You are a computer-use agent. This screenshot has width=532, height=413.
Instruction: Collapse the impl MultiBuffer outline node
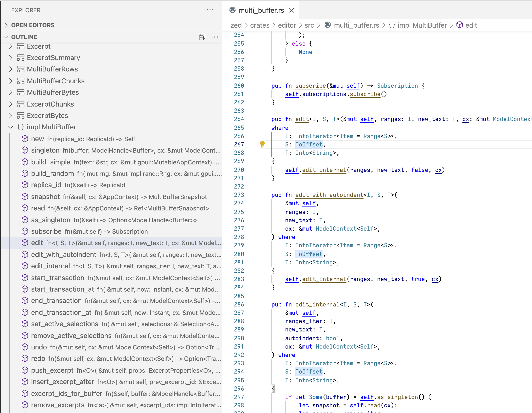11,127
